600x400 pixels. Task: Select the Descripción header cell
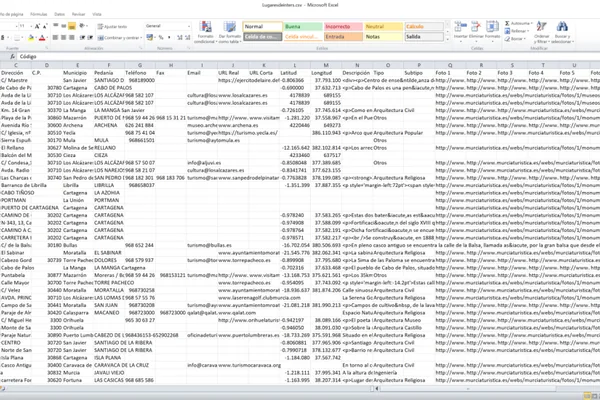(x=357, y=73)
